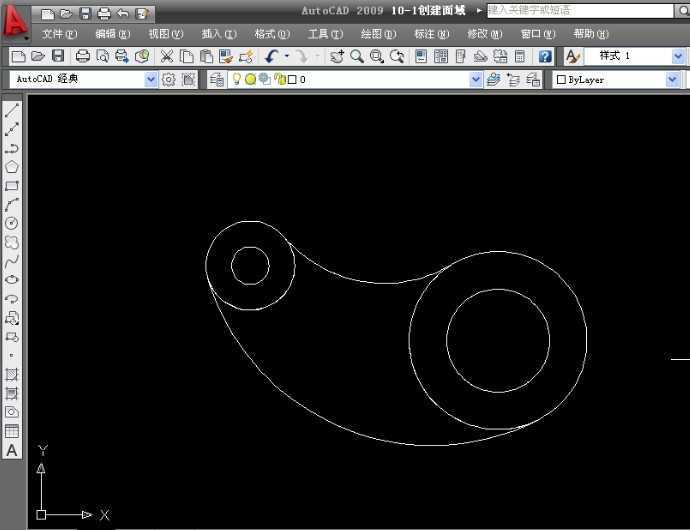Open the 绘图(D) menu
The image size is (690, 530).
(x=378, y=34)
